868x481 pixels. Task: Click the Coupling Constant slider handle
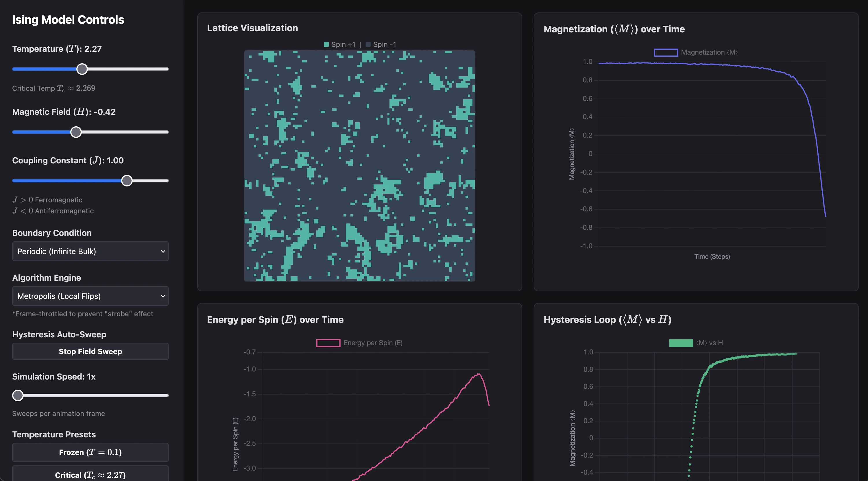click(127, 181)
